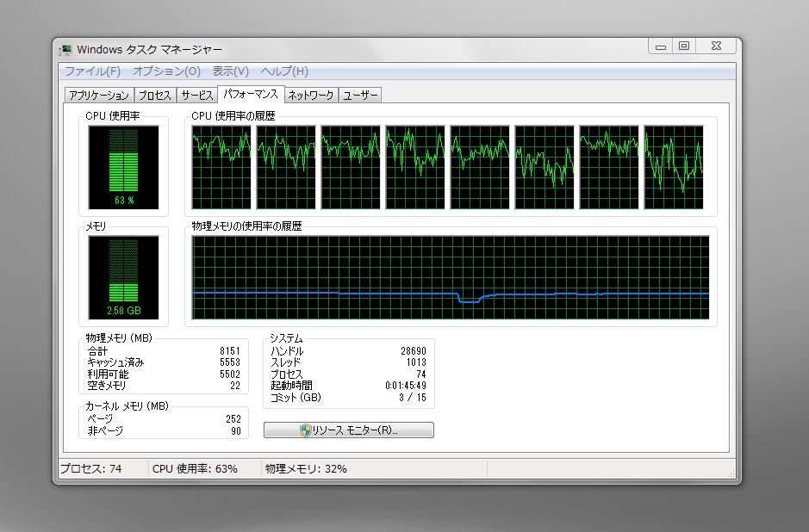Click the first CPU core history graph
Viewport: 809px width, 532px height.
pyautogui.click(x=221, y=168)
